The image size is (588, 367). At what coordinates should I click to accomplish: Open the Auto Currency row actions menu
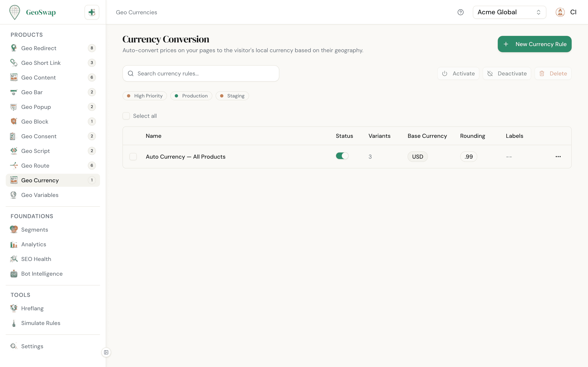pos(558,157)
